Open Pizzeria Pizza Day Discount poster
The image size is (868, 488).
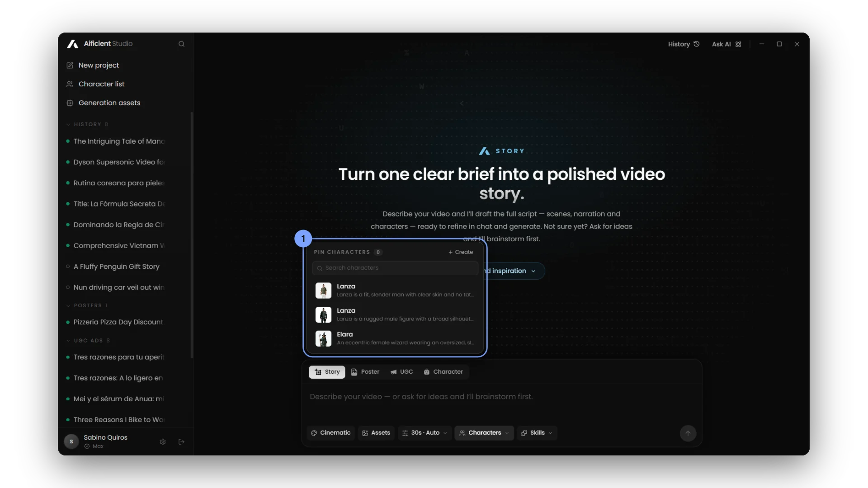[119, 322]
